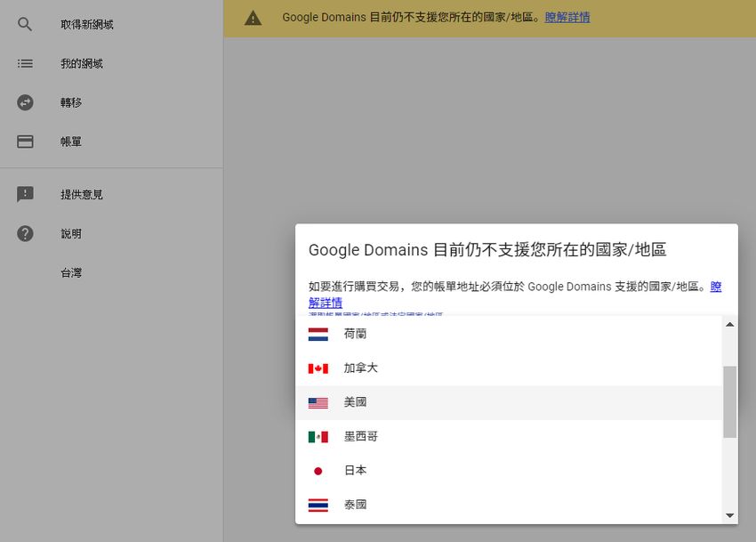Click the Japan flag icon

318,471
